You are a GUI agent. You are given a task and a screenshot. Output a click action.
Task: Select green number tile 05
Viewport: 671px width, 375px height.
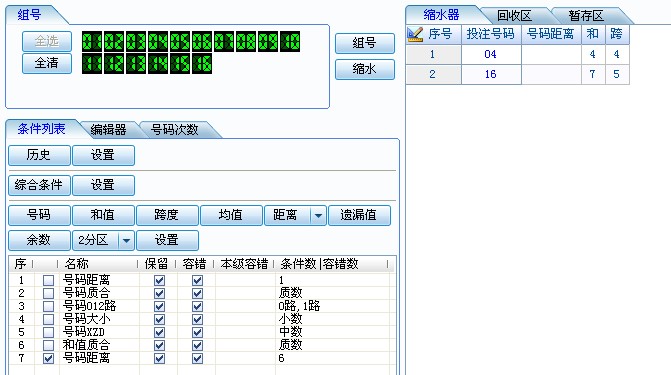click(180, 42)
